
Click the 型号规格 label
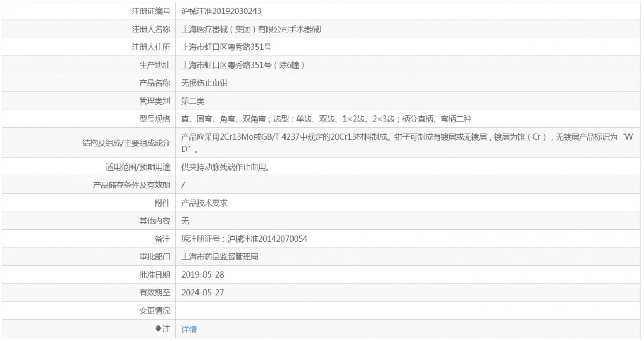pyautogui.click(x=155, y=119)
